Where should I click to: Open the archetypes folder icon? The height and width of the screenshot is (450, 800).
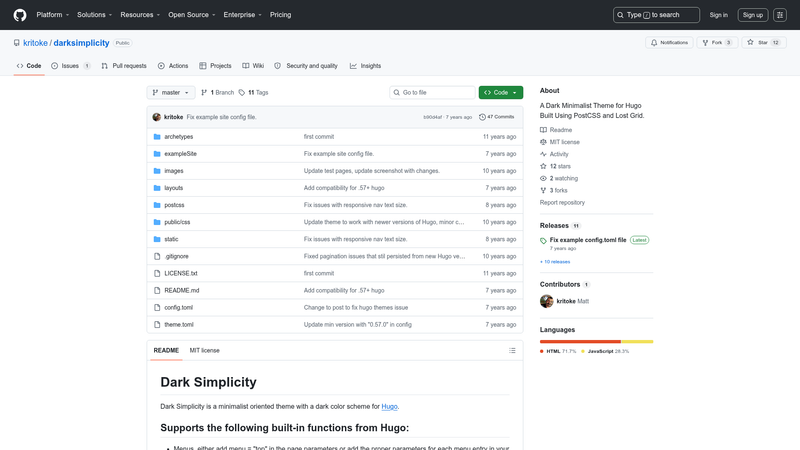pyautogui.click(x=157, y=137)
